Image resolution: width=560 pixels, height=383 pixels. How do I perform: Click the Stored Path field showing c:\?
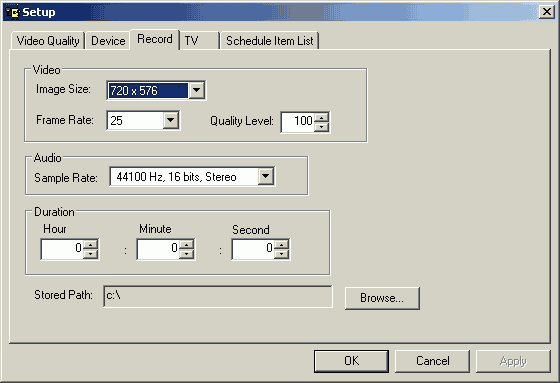[218, 296]
